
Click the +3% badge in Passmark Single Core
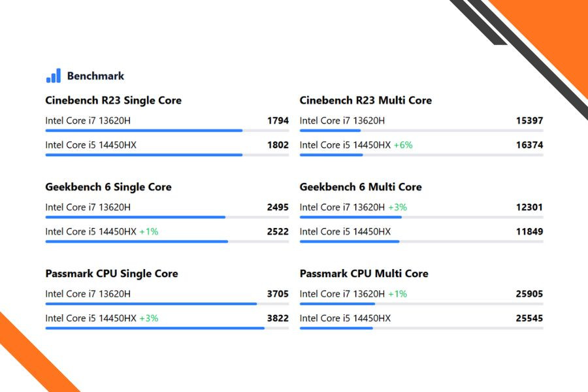149,318
